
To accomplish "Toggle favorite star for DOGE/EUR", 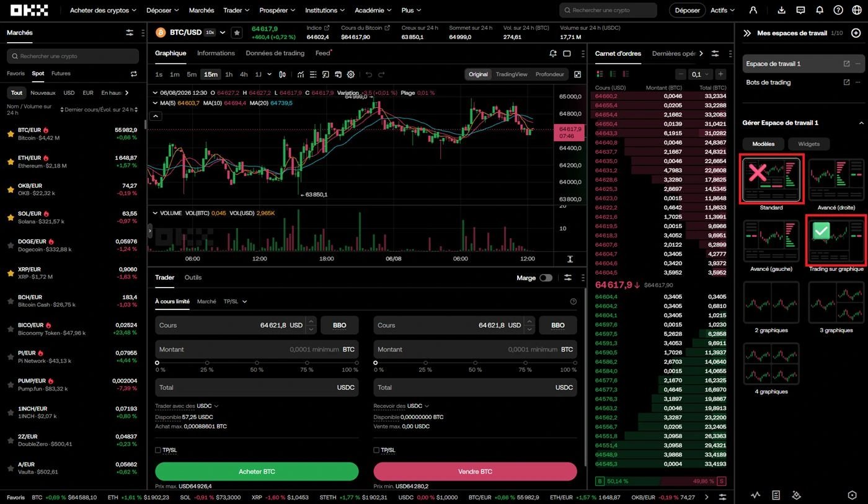I will point(11,245).
